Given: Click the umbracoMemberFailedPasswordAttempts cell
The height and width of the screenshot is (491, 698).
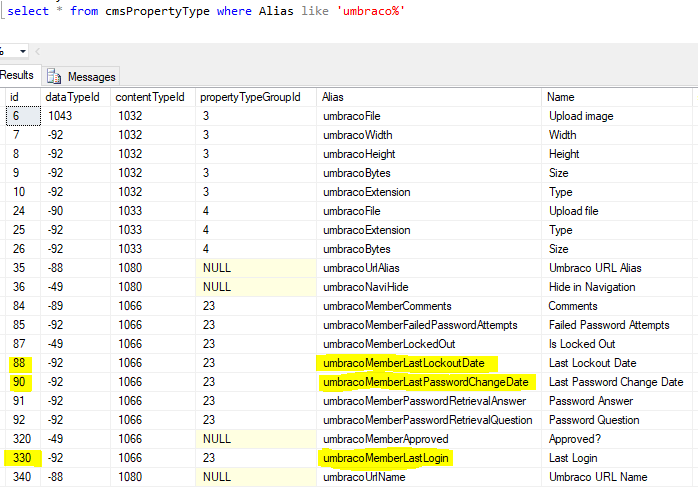Looking at the screenshot, I should click(x=429, y=325).
